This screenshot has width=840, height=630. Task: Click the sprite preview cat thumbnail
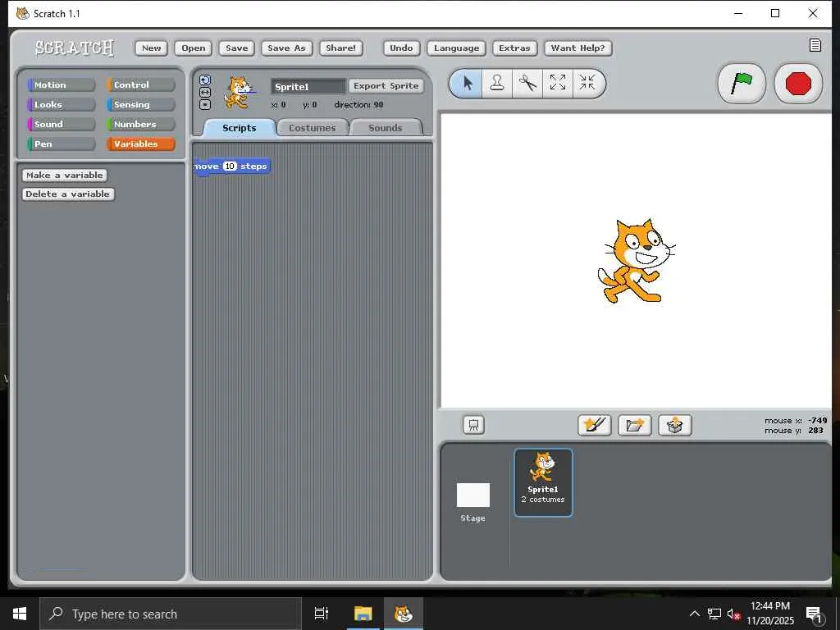tap(240, 93)
